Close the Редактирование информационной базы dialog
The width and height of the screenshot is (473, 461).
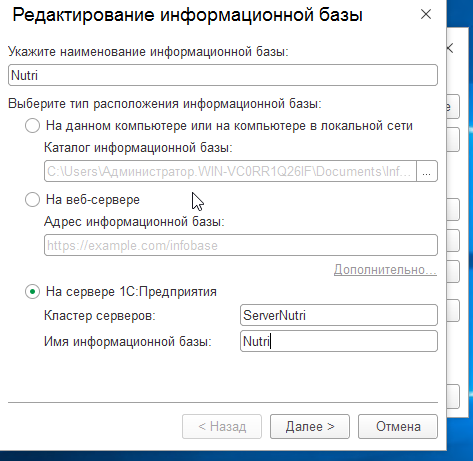(426, 14)
